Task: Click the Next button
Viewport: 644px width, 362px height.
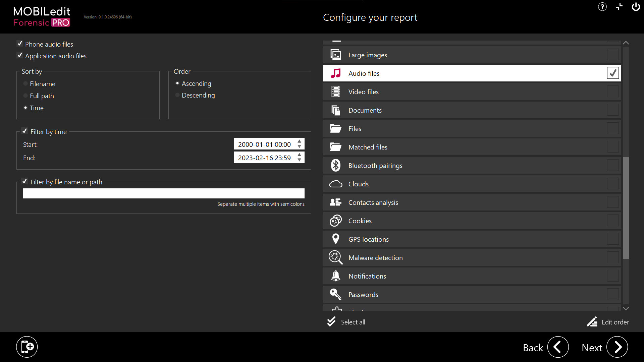Action: coord(617,347)
